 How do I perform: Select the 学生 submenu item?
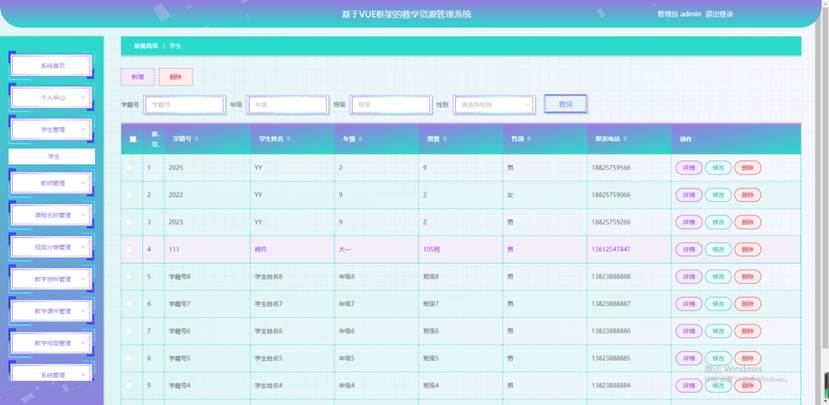click(52, 157)
